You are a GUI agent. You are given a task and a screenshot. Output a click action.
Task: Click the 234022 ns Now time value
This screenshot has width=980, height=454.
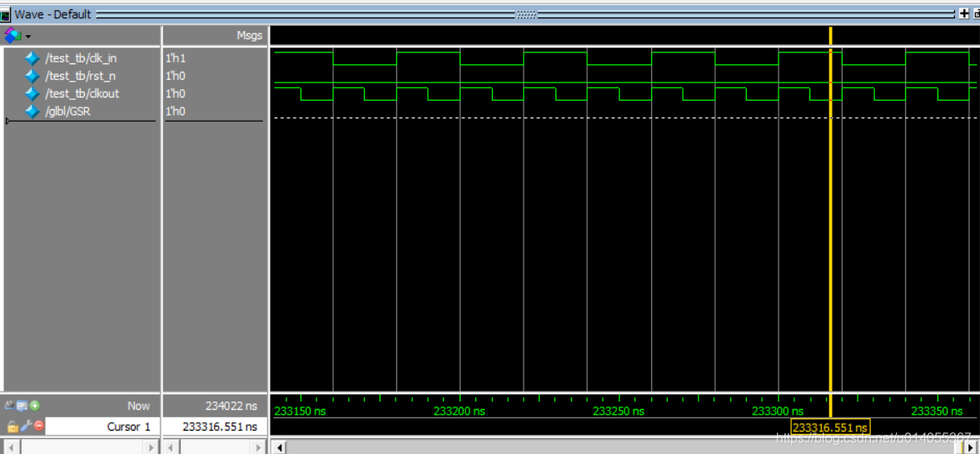click(x=231, y=406)
